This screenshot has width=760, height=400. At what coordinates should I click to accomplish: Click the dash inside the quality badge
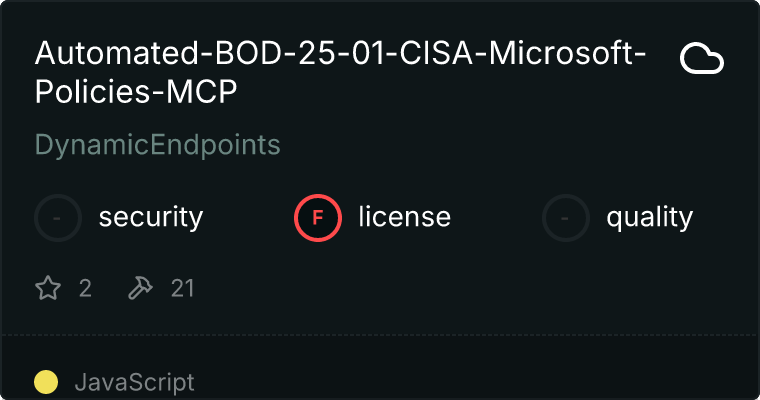click(566, 217)
